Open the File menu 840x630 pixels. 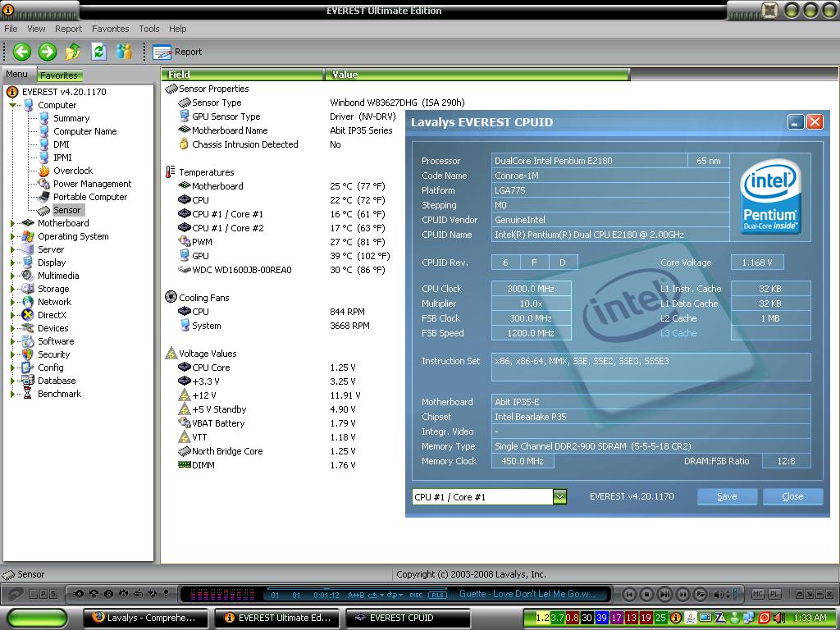(11, 29)
